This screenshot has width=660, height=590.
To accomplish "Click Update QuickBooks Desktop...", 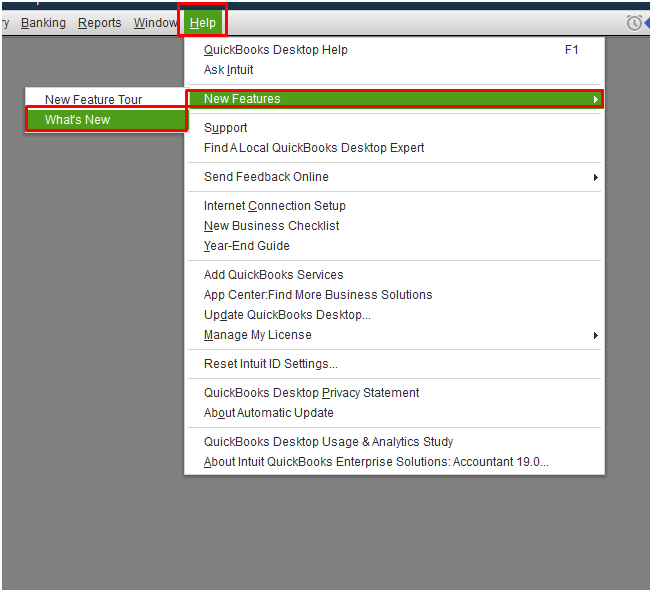I will [x=395, y=315].
